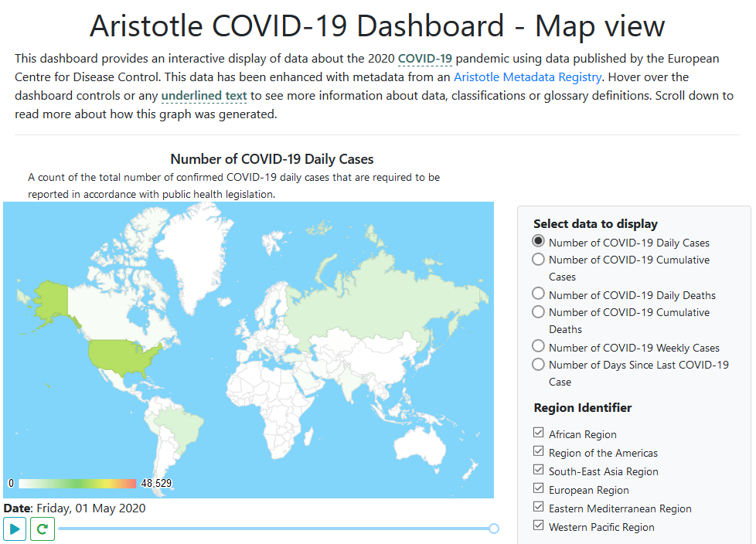Select Number of COVID-19 Daily Cases radio
Screen dimensions: 756x544
click(539, 241)
